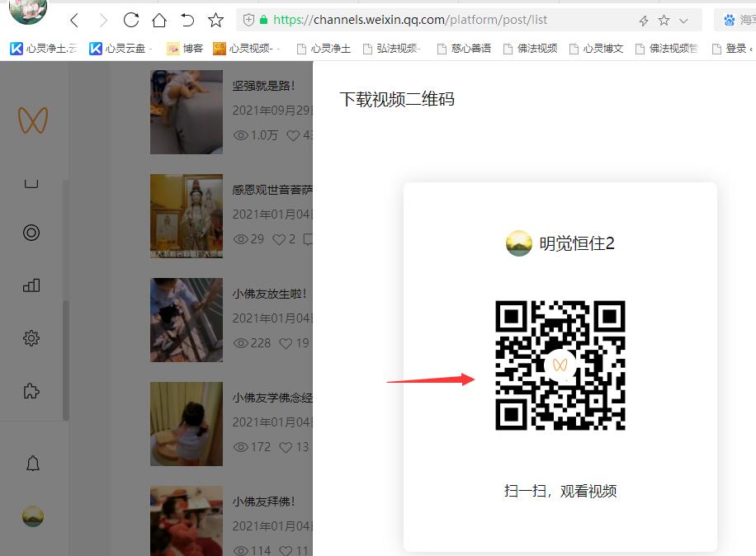756x556 pixels.
Task: Click the lightning speed-mode icon in address bar
Action: point(643,21)
